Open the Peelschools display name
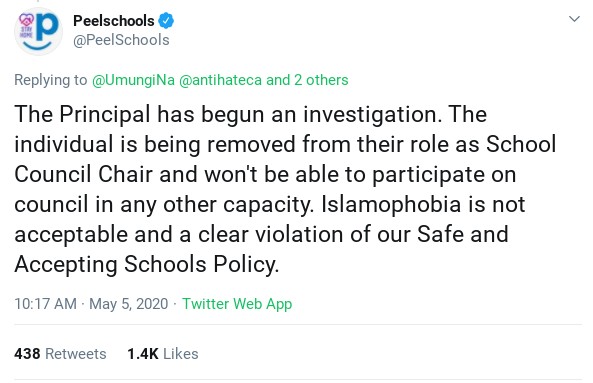Image resolution: width=593 pixels, height=383 pixels. tap(114, 20)
